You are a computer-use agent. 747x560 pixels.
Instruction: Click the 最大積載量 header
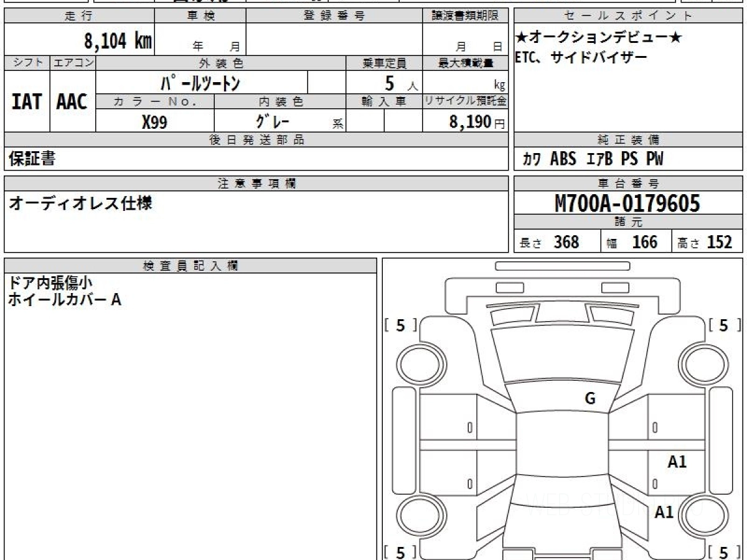click(x=465, y=63)
